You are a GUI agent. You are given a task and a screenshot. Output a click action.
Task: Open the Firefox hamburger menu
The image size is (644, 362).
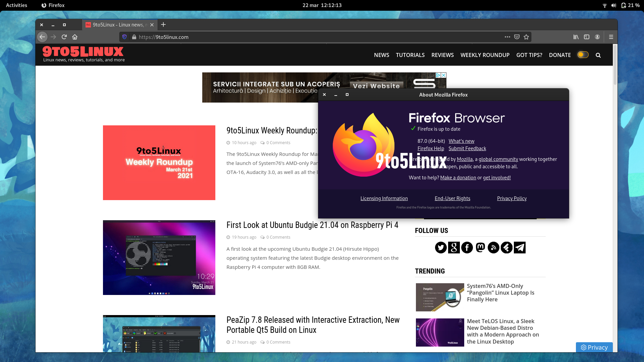click(x=611, y=37)
